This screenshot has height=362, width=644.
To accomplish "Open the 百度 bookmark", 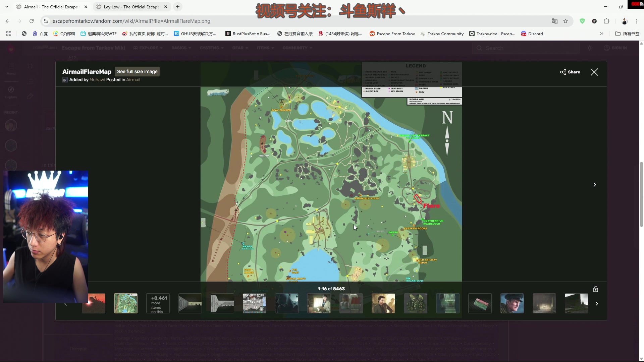I will coord(40,34).
